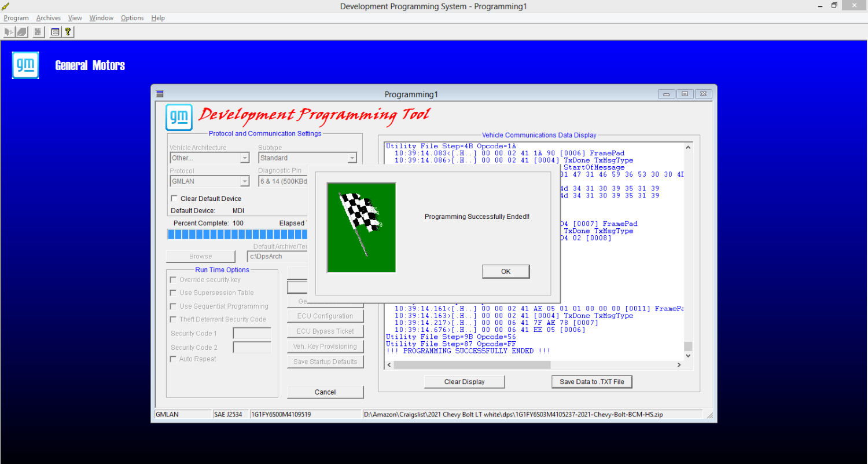The height and width of the screenshot is (464, 868).
Task: Click the vertical scrollbar thumb in data display
Action: point(688,346)
